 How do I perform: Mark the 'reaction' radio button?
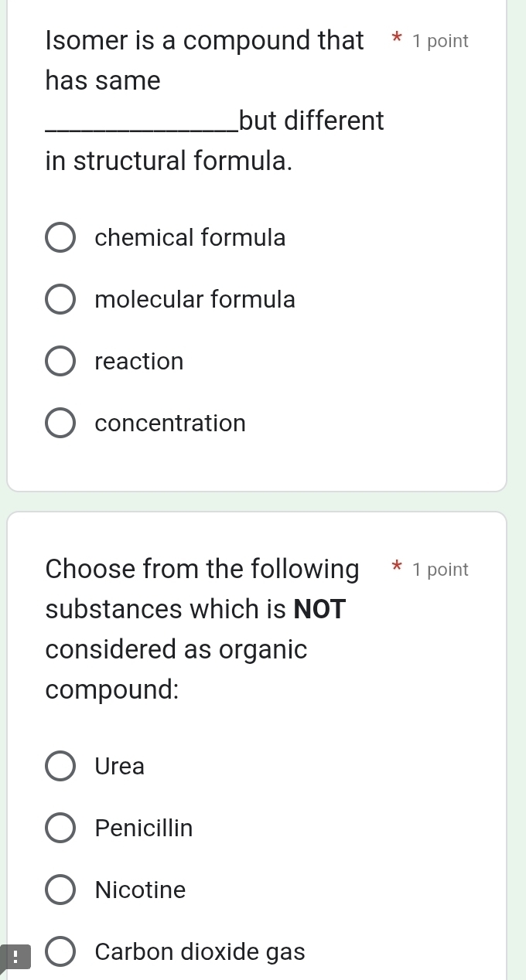60,362
